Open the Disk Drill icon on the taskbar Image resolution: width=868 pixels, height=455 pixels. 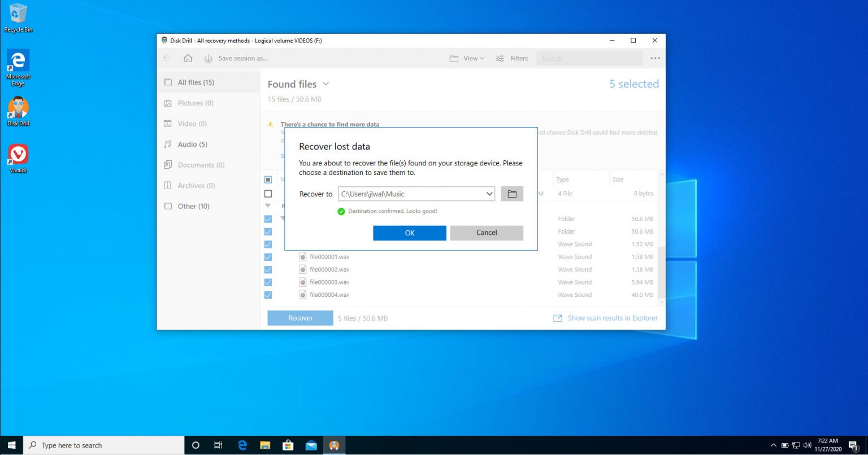[334, 445]
